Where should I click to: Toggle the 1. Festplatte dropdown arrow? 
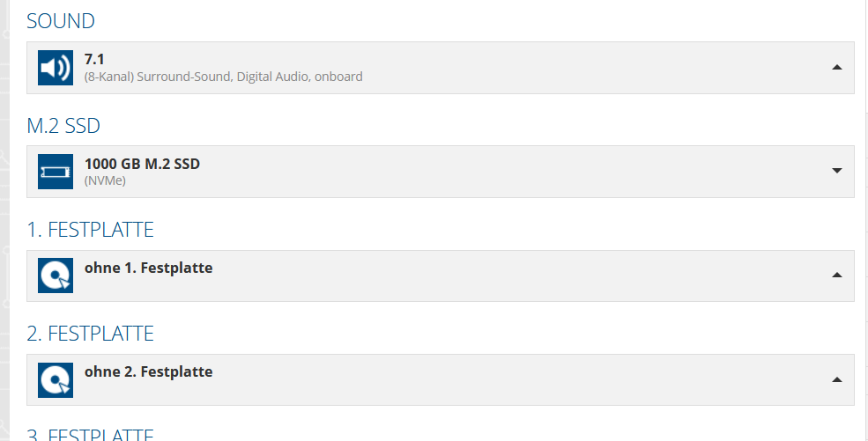pos(836,276)
